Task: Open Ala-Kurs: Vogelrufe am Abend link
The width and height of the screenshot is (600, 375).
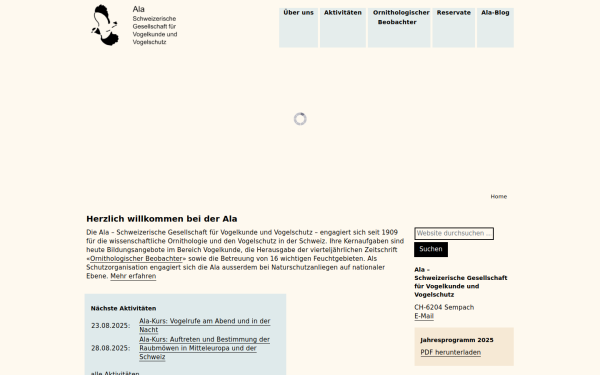Action: click(x=205, y=325)
